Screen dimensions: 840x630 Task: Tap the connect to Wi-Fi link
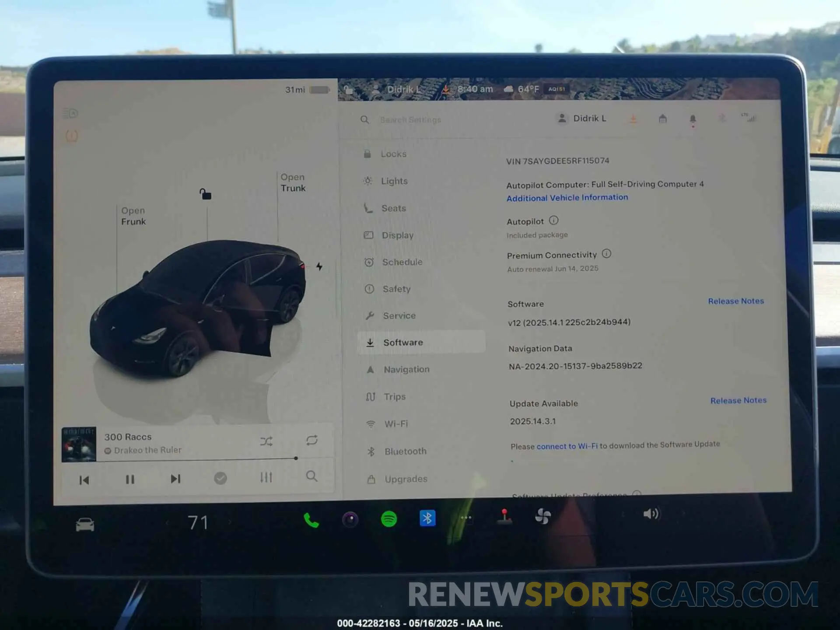(567, 446)
